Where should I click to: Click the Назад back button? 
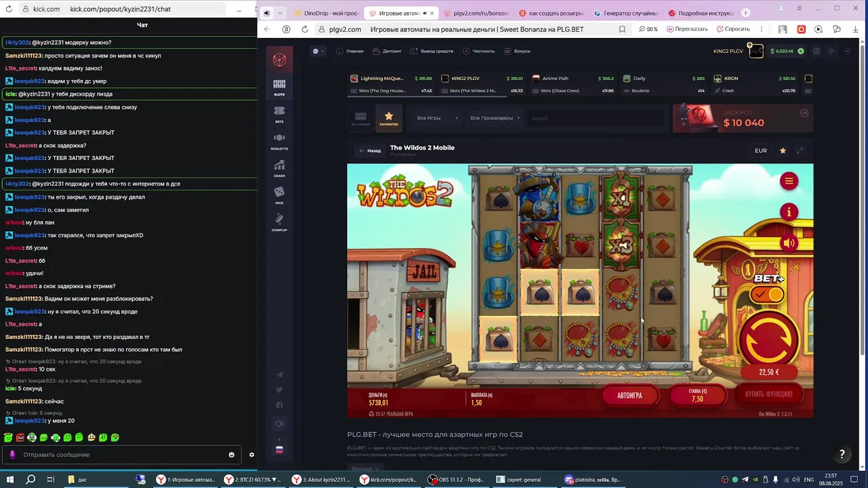point(370,150)
